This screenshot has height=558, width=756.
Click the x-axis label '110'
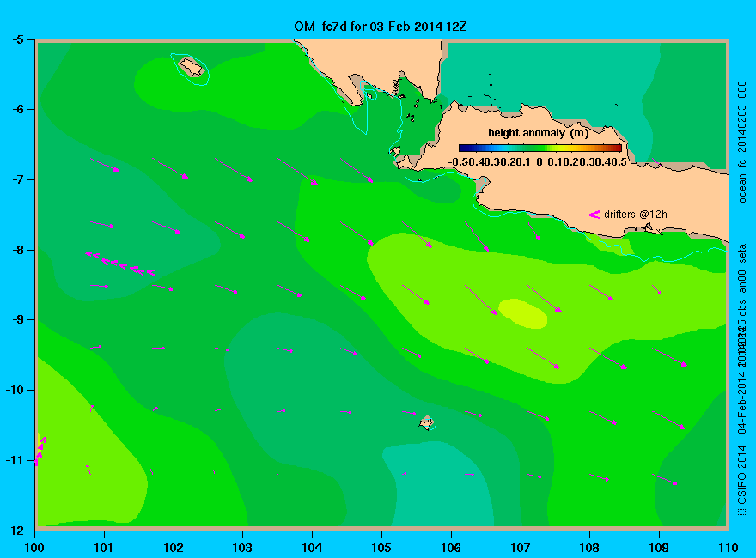point(729,548)
